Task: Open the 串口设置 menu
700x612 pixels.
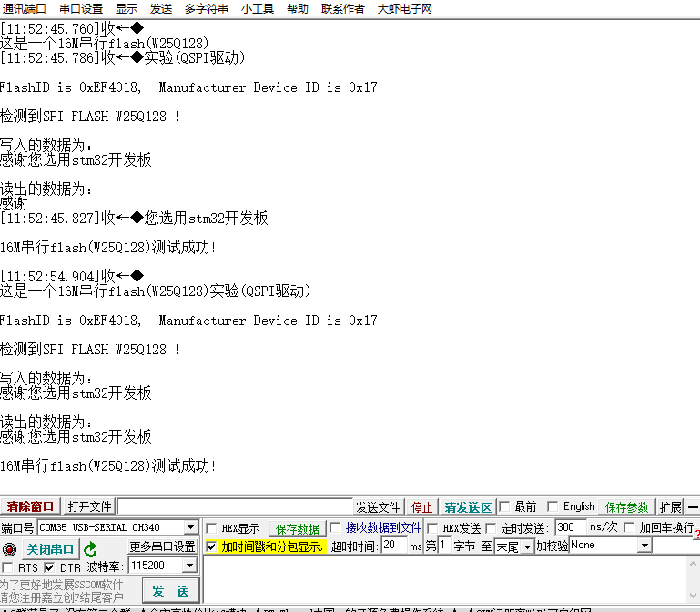Action: (x=81, y=9)
